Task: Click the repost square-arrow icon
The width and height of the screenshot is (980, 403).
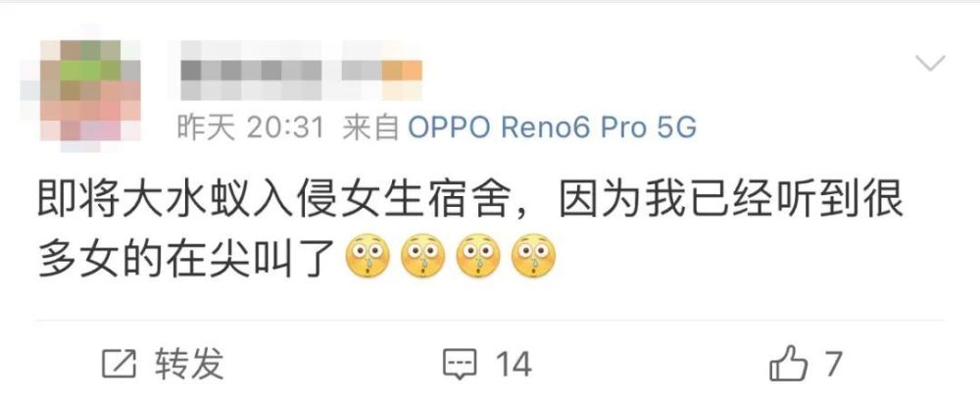Action: (x=119, y=363)
